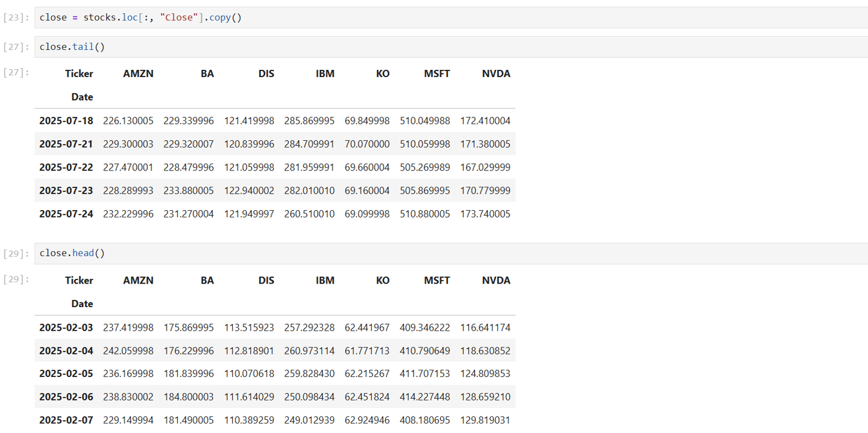Select the 2025-02-07 row date
The width and height of the screenshot is (868, 433).
pos(66,420)
